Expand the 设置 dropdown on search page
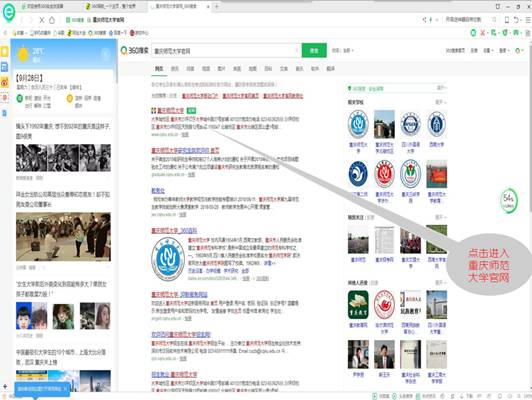 pos(488,51)
